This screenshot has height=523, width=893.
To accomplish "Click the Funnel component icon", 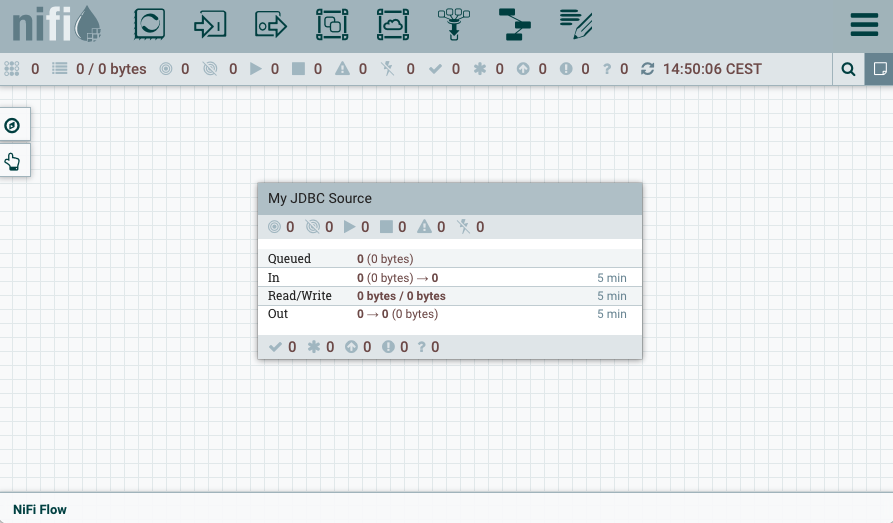I will pyautogui.click(x=454, y=25).
